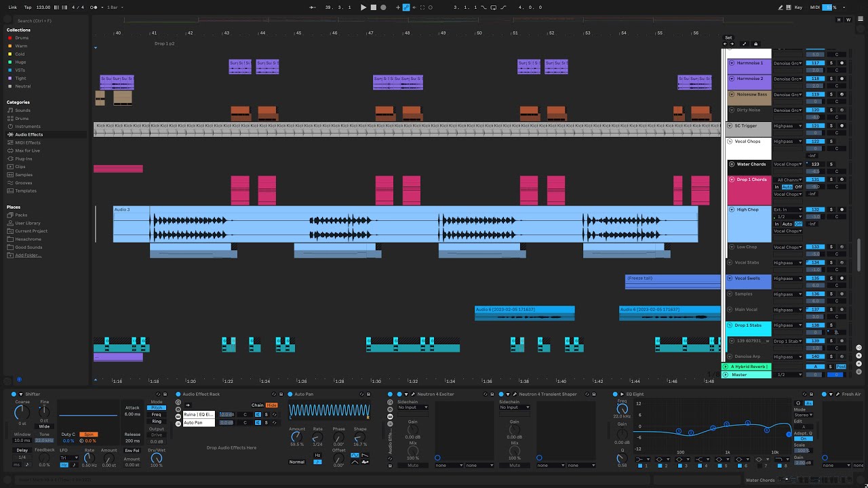The height and width of the screenshot is (488, 868).
Task: Open the Shifter LFO waveform dropdown
Action: [68, 458]
